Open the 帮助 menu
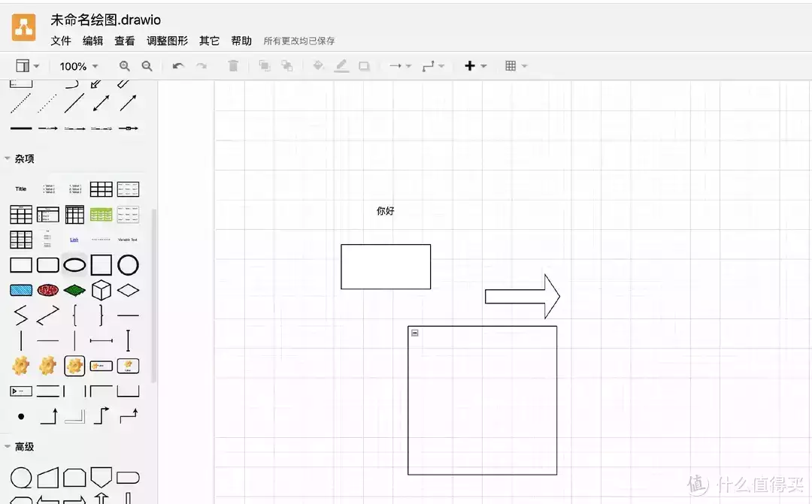The image size is (812, 504). [241, 41]
